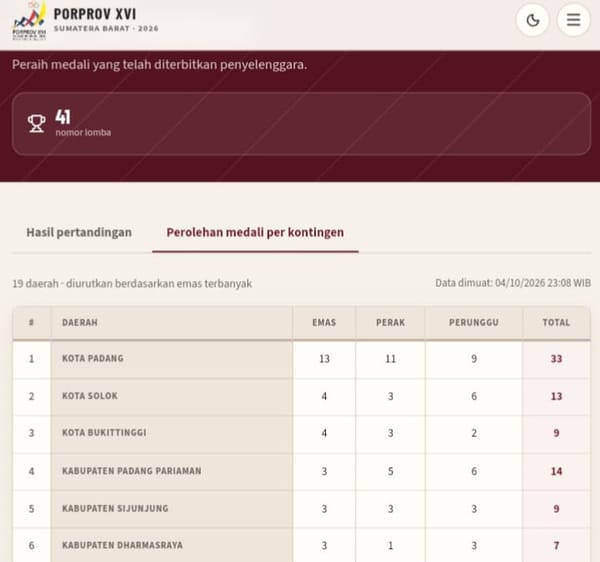This screenshot has width=600, height=562.
Task: Click Padang Pariaman's silver count 5
Action: pyautogui.click(x=390, y=471)
